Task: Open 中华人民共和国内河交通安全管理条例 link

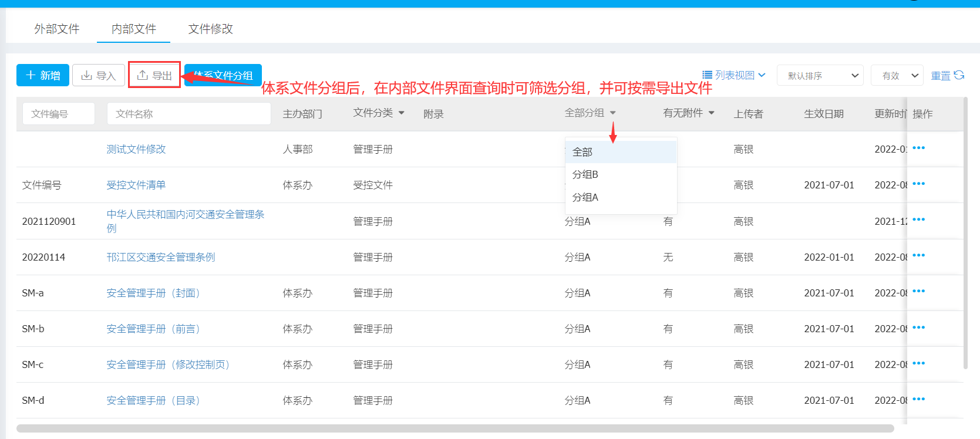Action: click(186, 221)
